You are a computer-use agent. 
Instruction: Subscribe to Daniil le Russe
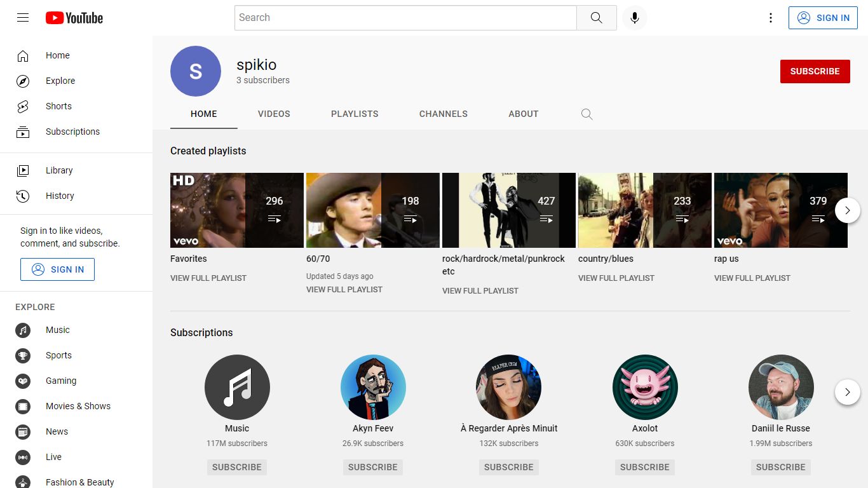click(x=781, y=467)
